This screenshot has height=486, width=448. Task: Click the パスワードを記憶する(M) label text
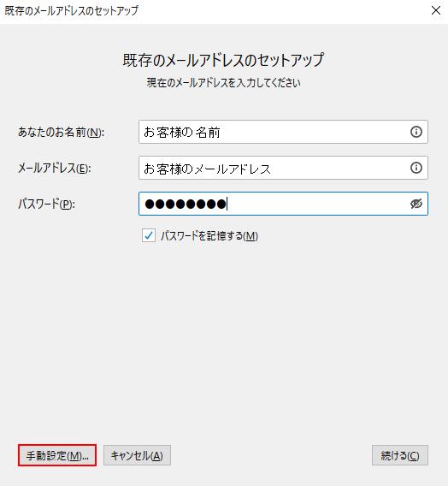[x=209, y=236]
